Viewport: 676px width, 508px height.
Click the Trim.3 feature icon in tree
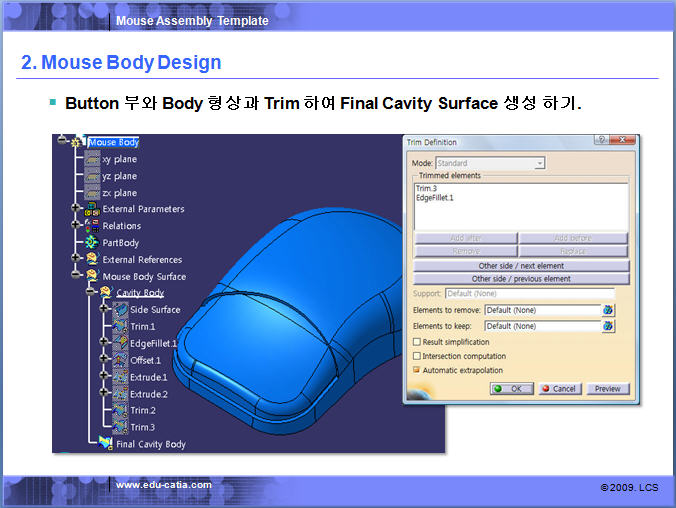pos(120,427)
